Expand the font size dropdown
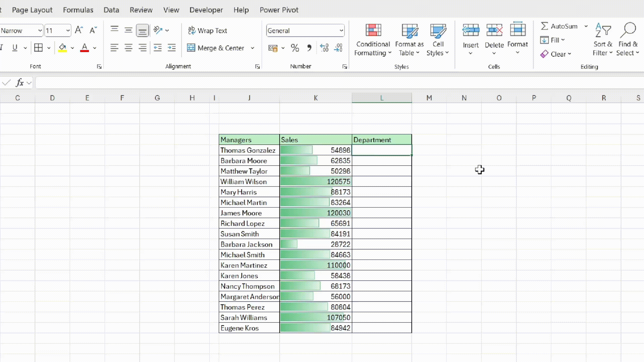This screenshot has width=644, height=362. [x=68, y=31]
